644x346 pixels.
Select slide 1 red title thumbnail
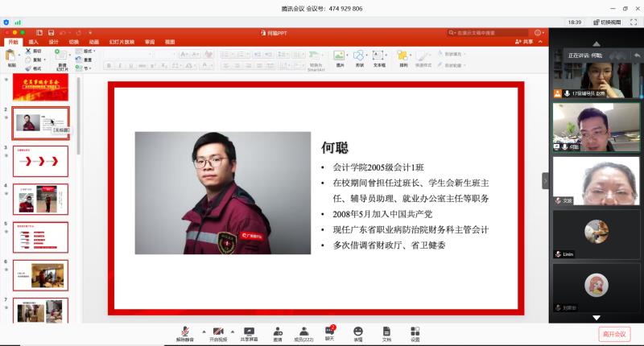pyautogui.click(x=41, y=87)
